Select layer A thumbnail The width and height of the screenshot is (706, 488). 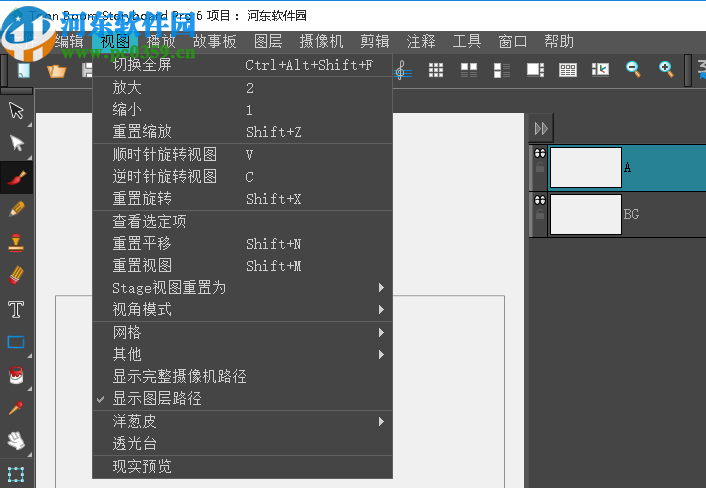pyautogui.click(x=586, y=167)
